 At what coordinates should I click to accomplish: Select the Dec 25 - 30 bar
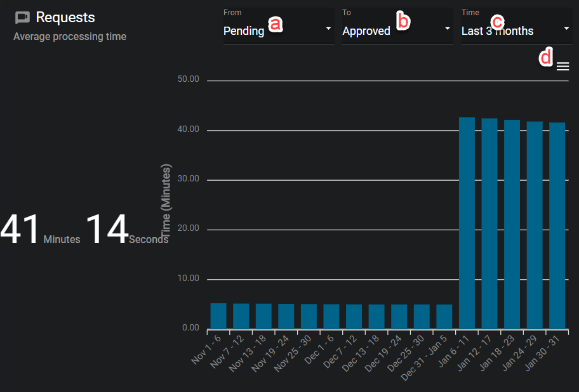pos(422,317)
